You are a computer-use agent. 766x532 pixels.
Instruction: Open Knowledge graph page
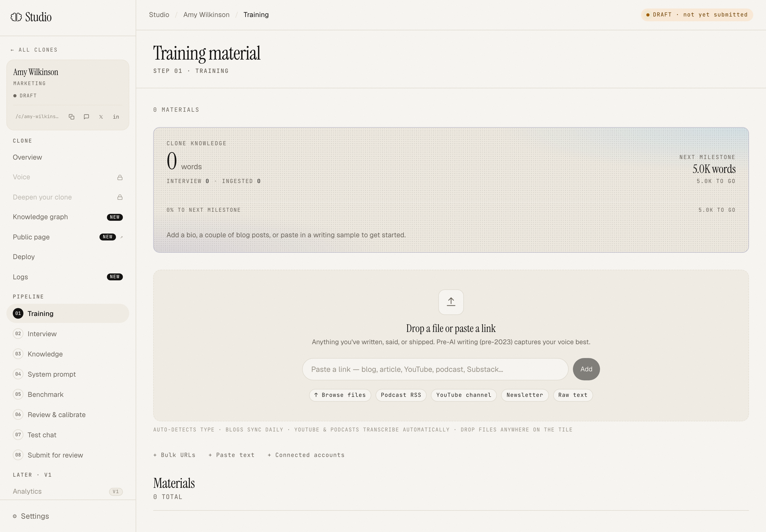[x=68, y=217]
